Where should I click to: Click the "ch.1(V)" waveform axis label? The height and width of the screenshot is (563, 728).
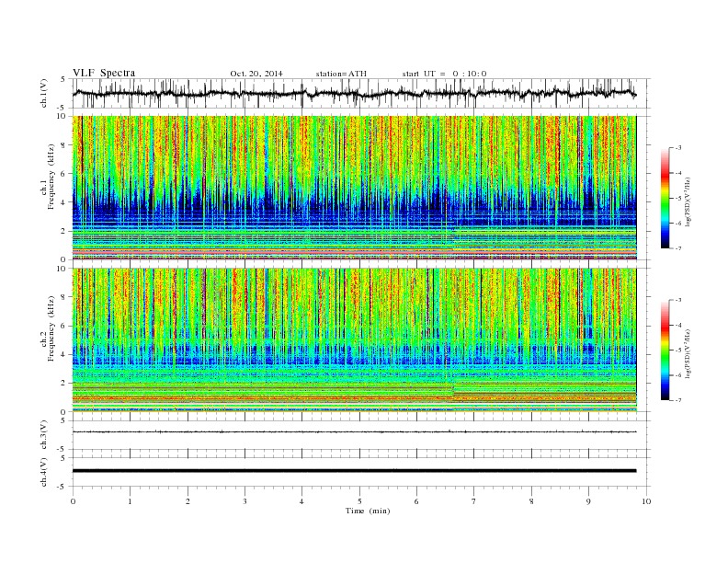click(44, 93)
